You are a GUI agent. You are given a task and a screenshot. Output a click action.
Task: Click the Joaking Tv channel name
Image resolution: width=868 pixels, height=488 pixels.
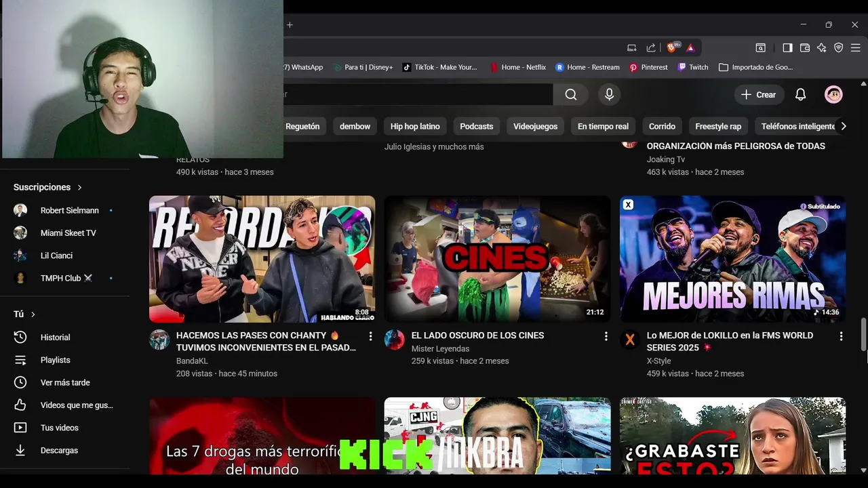[666, 159]
